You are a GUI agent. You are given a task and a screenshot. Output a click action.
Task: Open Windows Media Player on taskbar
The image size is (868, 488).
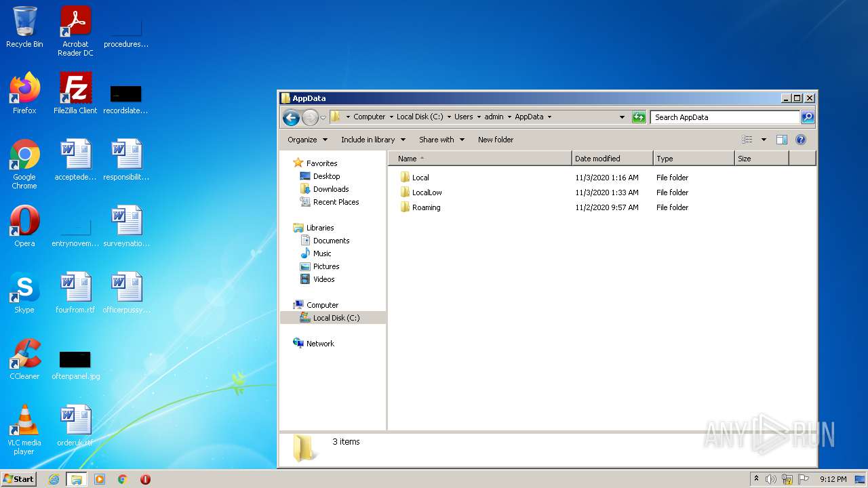point(100,479)
